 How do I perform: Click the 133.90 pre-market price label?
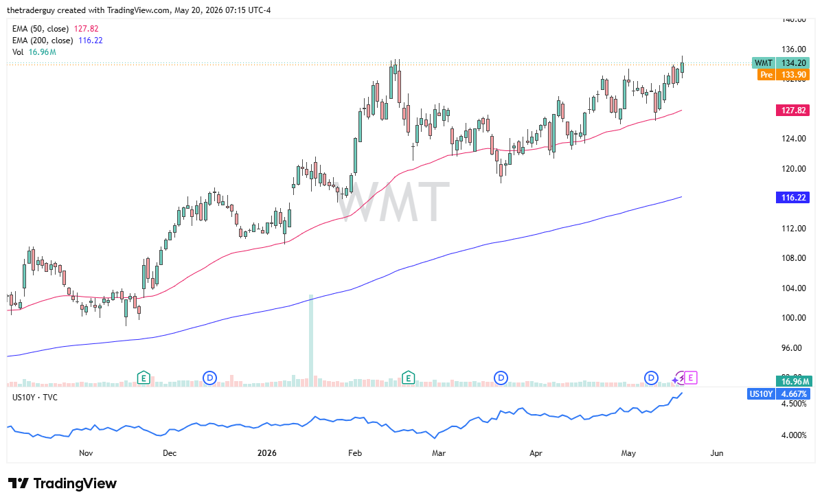tap(793, 74)
